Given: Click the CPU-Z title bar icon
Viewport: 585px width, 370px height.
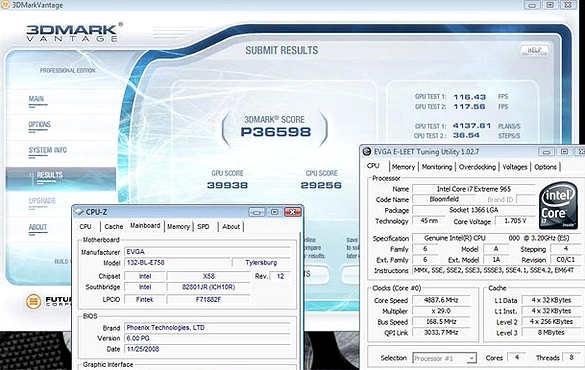Looking at the screenshot, I should (x=79, y=212).
